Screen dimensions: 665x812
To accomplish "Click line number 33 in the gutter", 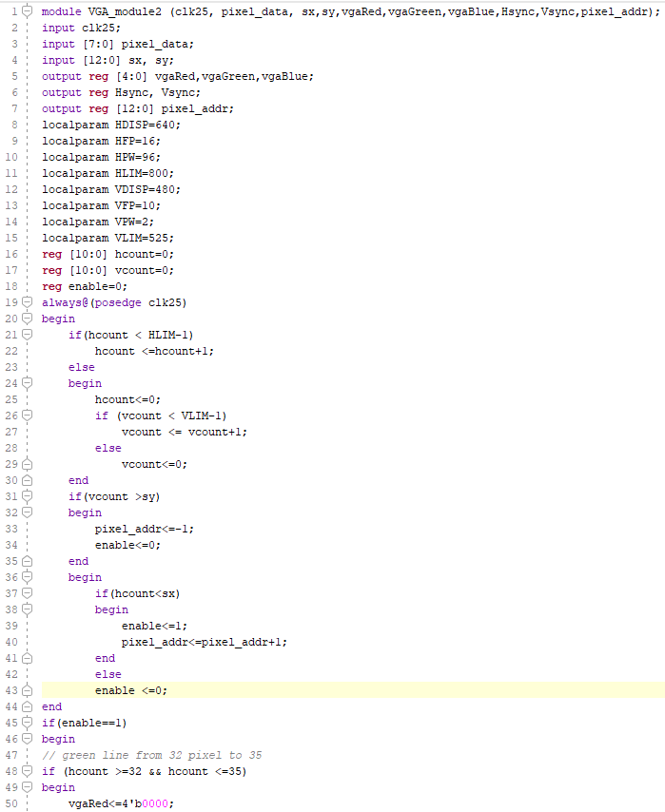I will [x=11, y=529].
